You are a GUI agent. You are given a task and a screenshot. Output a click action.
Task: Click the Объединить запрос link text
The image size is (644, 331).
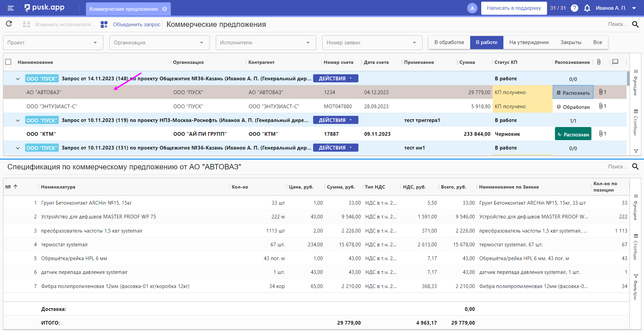point(137,24)
